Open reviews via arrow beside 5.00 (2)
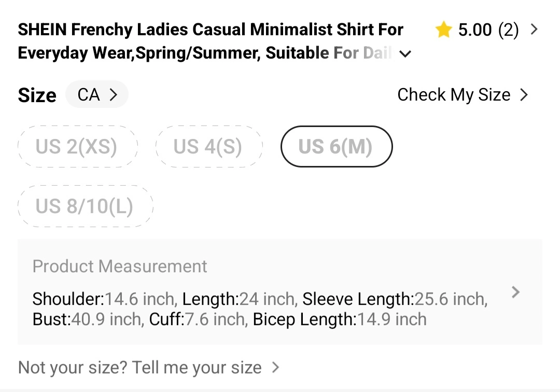 (534, 29)
